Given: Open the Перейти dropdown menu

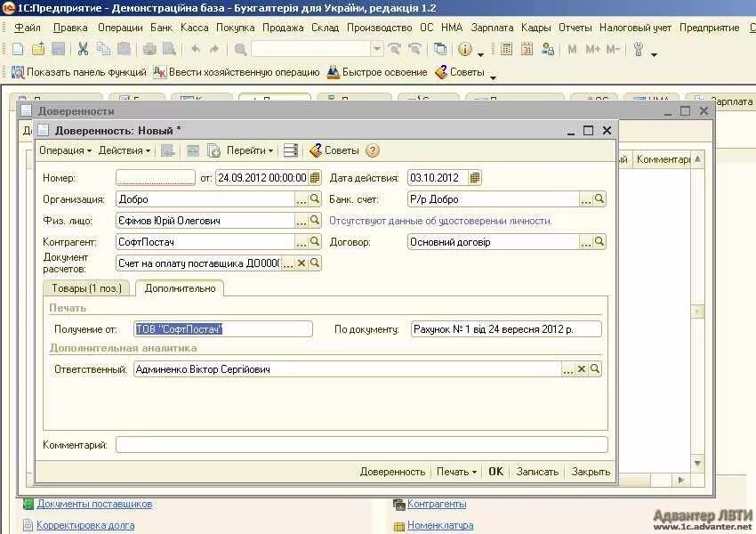Looking at the screenshot, I should pos(250,150).
